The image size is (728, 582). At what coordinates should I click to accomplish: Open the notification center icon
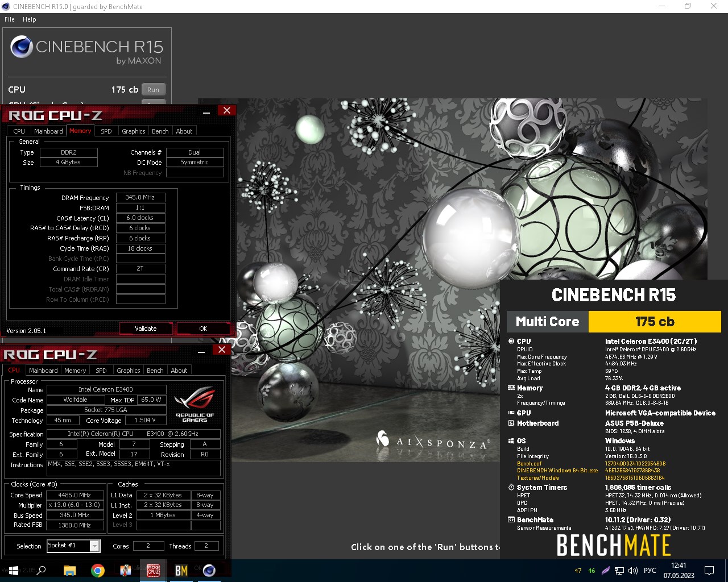[x=709, y=571]
